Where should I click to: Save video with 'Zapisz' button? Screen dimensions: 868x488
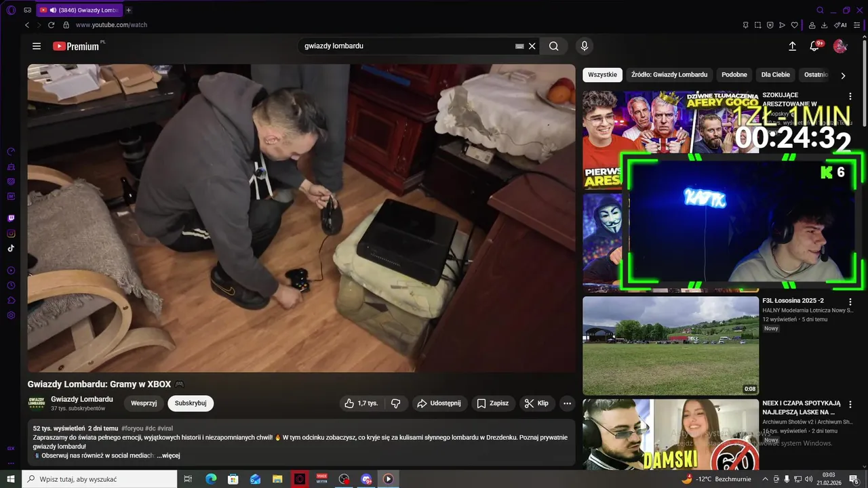coord(493,403)
